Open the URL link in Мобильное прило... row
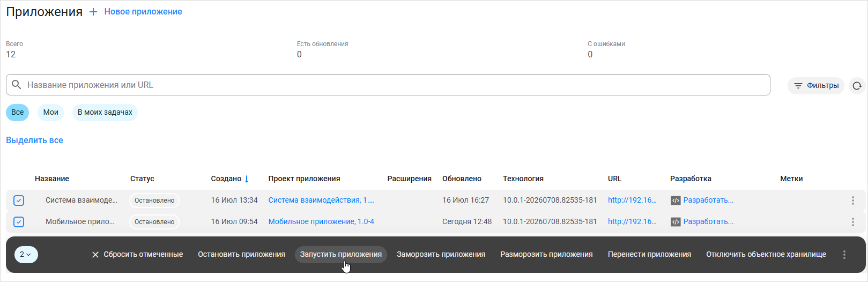The width and height of the screenshot is (868, 282). point(632,221)
